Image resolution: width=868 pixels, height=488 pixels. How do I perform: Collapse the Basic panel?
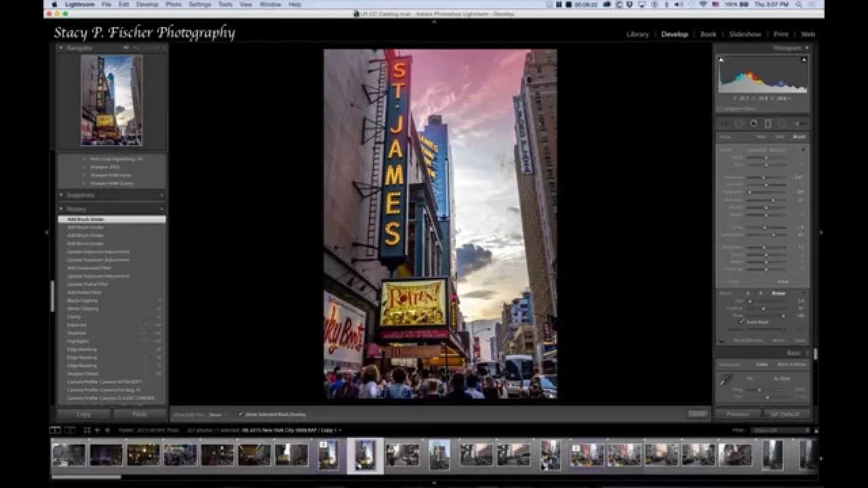click(806, 353)
